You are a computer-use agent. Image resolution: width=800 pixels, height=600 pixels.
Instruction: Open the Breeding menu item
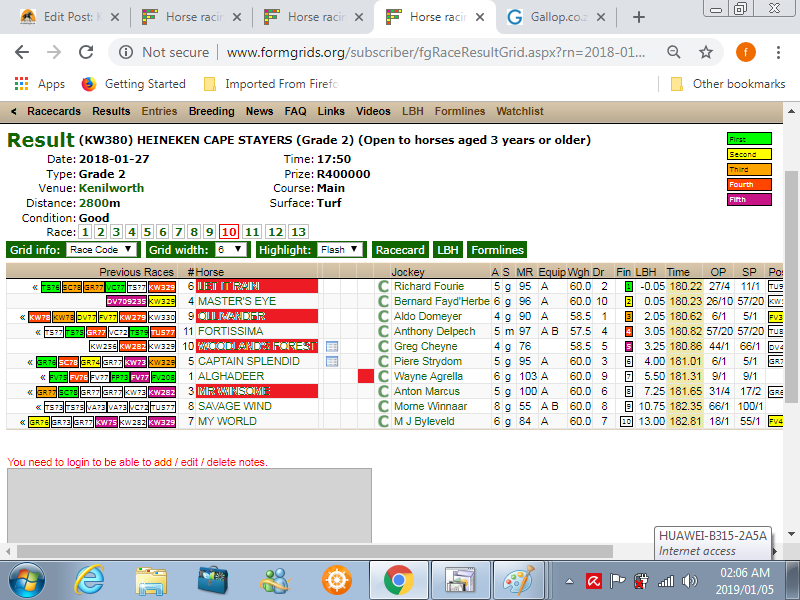(211, 111)
